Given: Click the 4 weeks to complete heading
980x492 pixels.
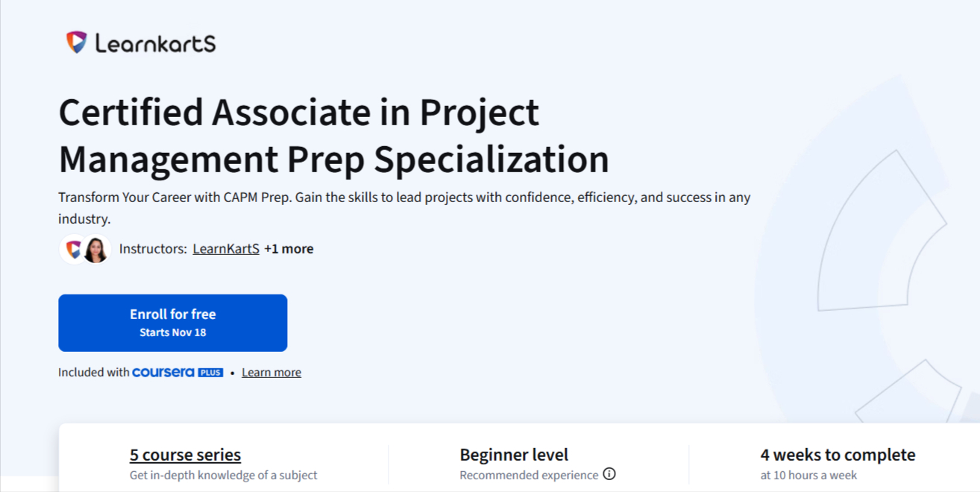Looking at the screenshot, I should click(838, 455).
